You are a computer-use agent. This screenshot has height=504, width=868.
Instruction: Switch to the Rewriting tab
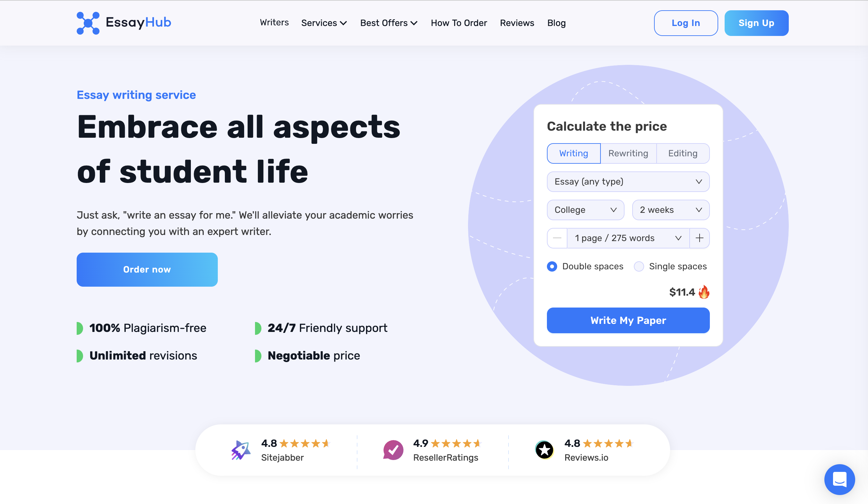pos(628,153)
